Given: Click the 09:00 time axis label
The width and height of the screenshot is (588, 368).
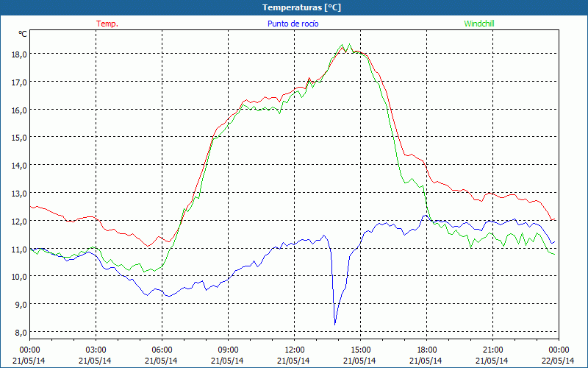Looking at the screenshot, I should coord(228,350).
